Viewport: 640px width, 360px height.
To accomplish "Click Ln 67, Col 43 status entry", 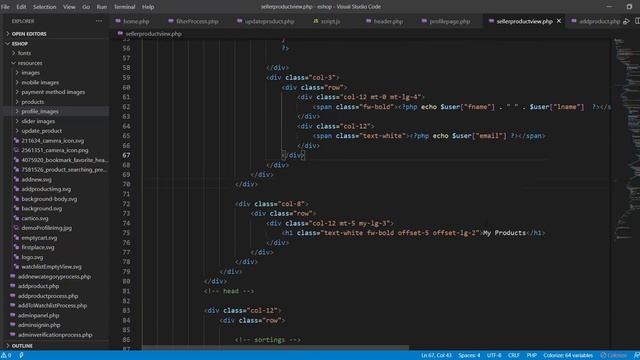I will point(436,356).
